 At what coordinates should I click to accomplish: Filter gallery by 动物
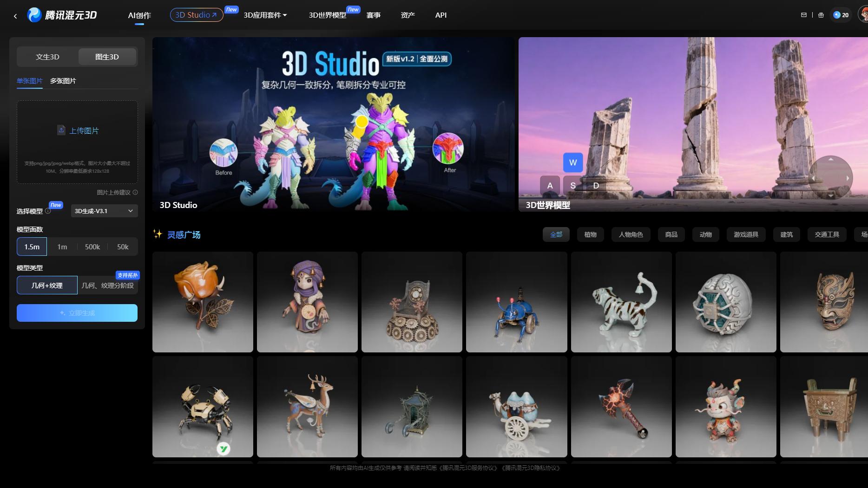coord(706,234)
